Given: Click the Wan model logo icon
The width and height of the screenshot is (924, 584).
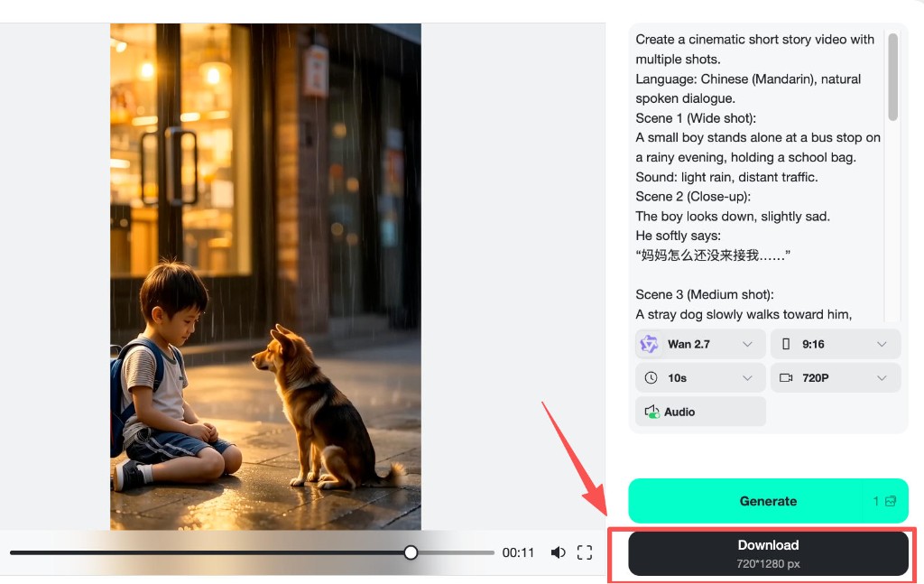Looking at the screenshot, I should [648, 344].
